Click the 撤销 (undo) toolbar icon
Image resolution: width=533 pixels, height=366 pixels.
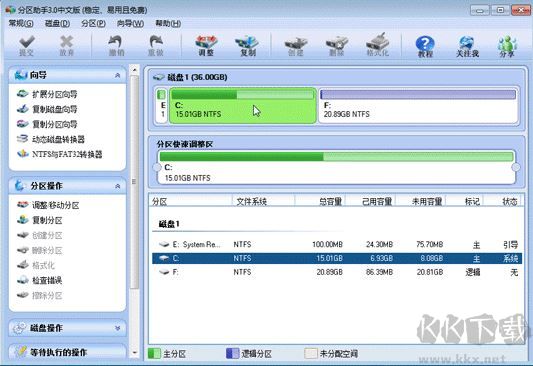(x=116, y=46)
